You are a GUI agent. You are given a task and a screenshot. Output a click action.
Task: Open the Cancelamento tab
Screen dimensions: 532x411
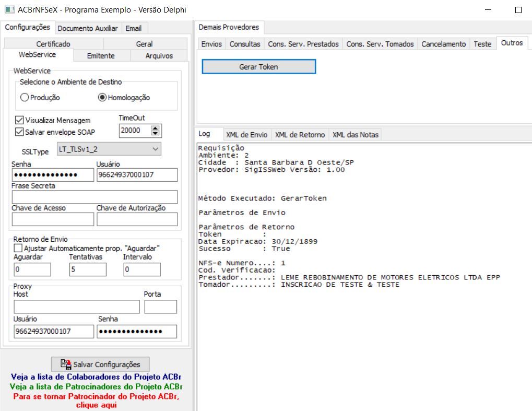point(443,44)
